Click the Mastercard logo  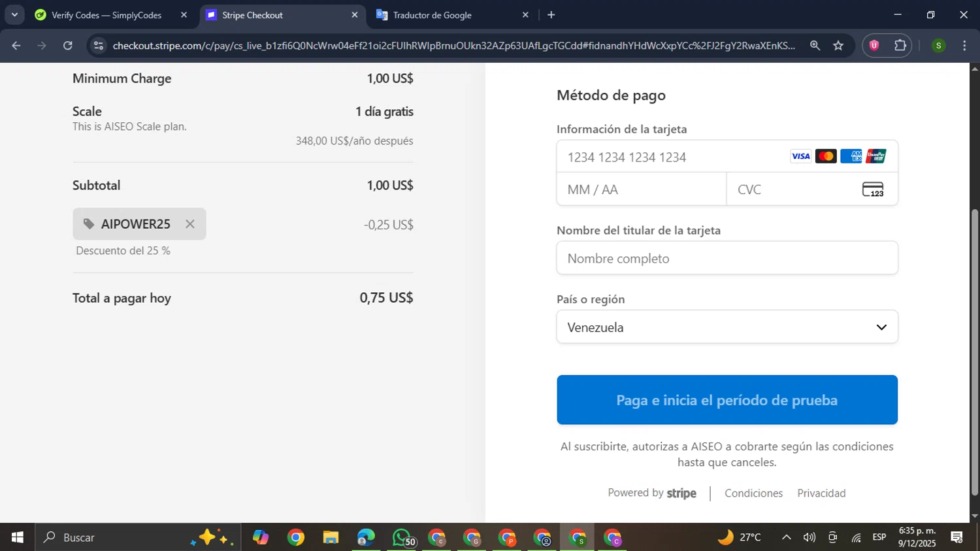pos(826,156)
